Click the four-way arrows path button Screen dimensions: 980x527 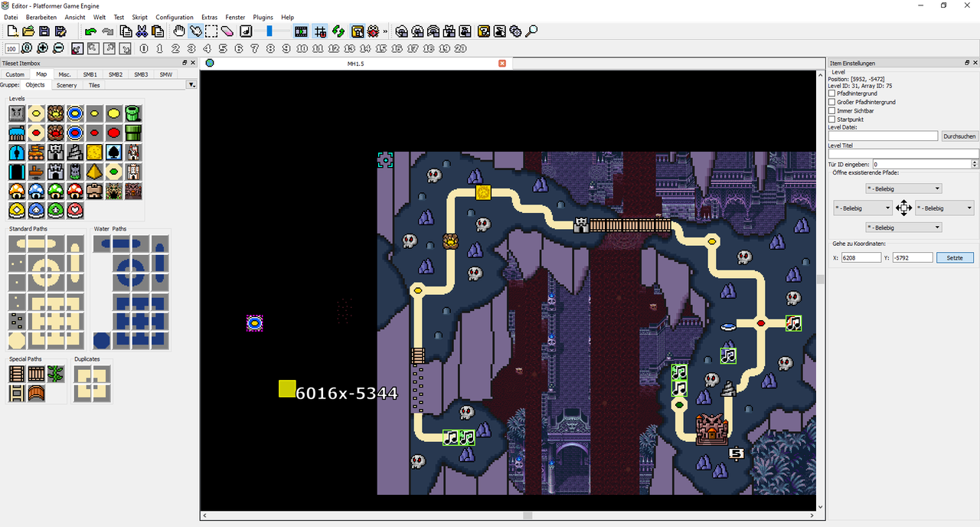(903, 208)
